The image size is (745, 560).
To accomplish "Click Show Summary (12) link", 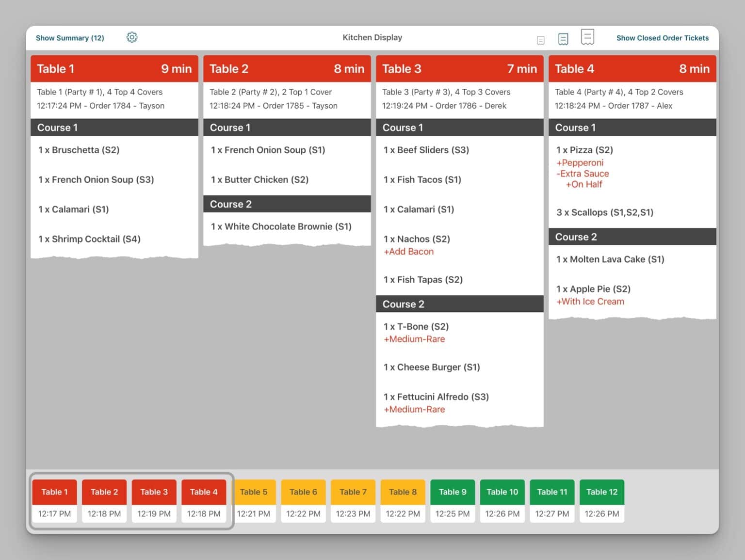I will point(70,38).
